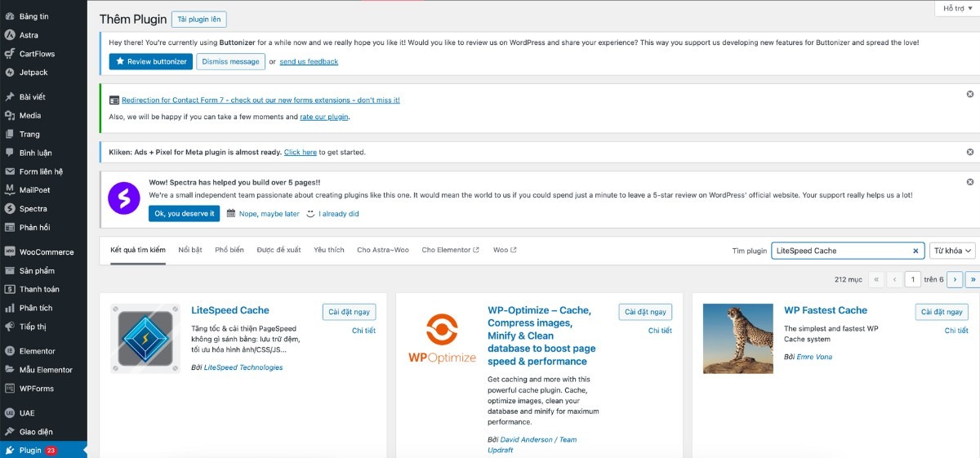Close the Kliken Ads notice
The height and width of the screenshot is (458, 980).
click(x=969, y=152)
